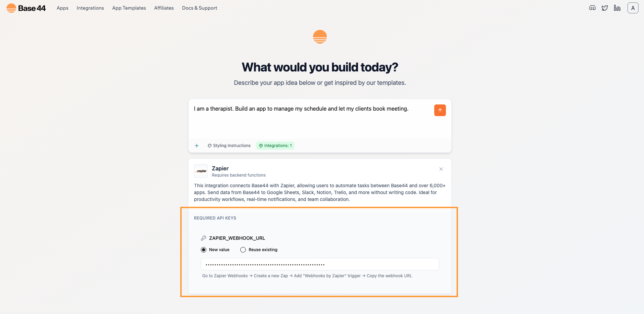Click the Zapier webhook URL input field
Screen dimensions: 644x314
click(x=320, y=264)
